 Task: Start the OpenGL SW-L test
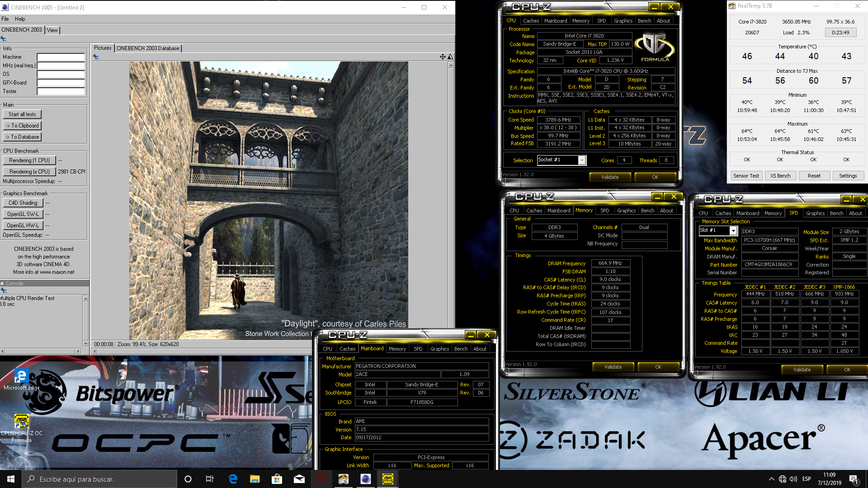pyautogui.click(x=23, y=214)
